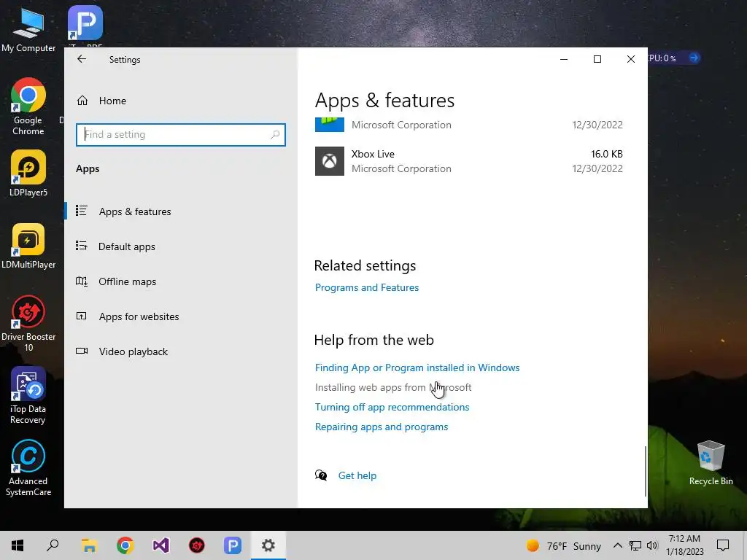Screen dimensions: 747x560
Task: Click the network icon in system tray
Action: [x=635, y=545]
